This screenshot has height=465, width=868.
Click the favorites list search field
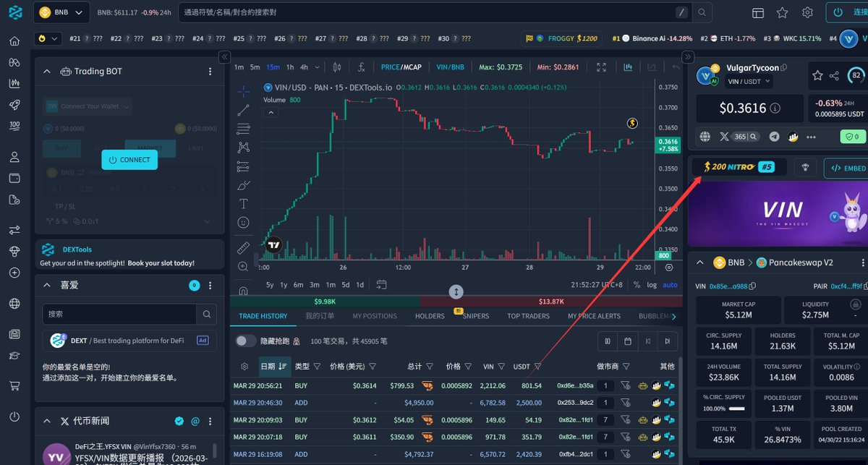point(119,315)
